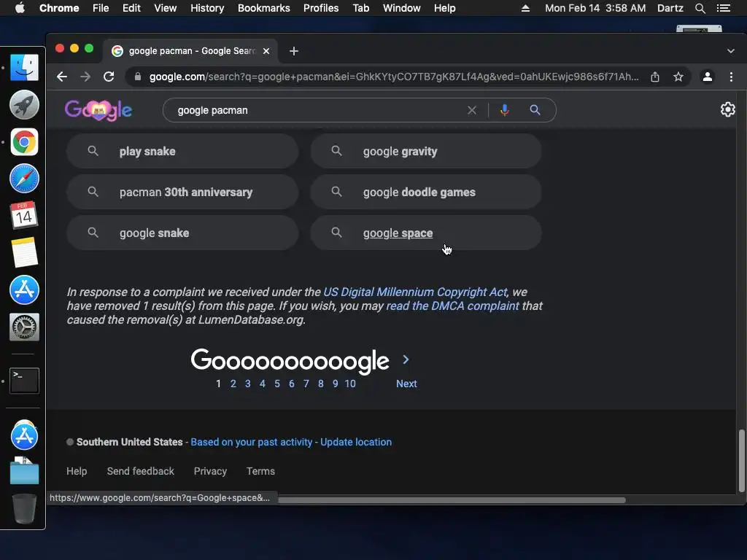Expand the tab search chevron
This screenshot has width=747, height=560.
(731, 51)
